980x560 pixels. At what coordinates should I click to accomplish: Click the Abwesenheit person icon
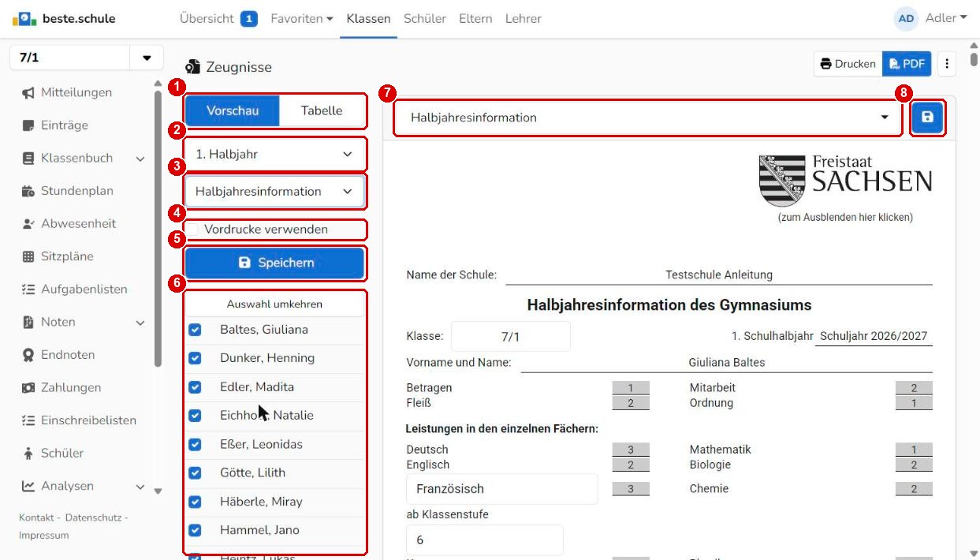[x=28, y=224]
